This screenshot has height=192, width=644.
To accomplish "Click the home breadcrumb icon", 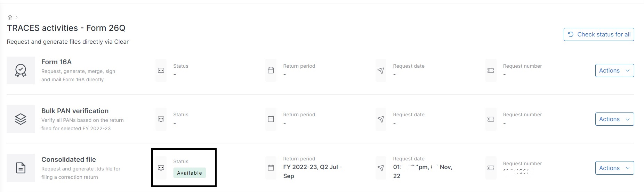I will (x=10, y=17).
